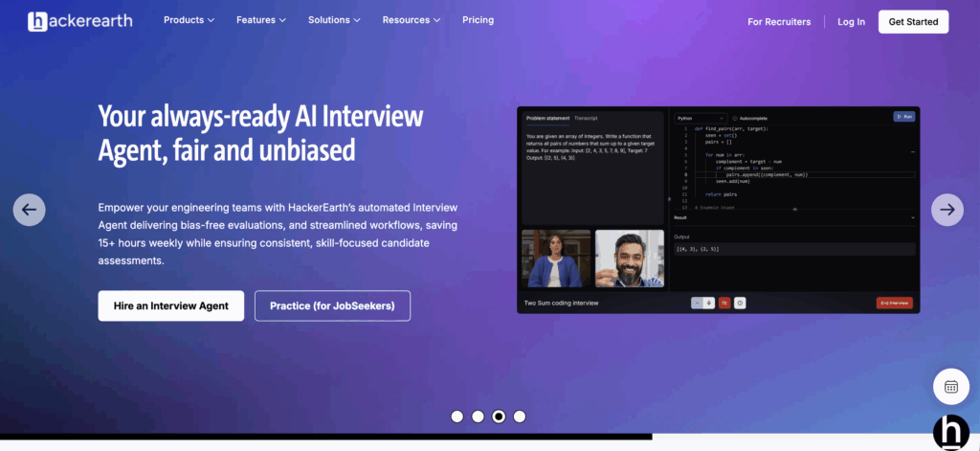Viewport: 980px width, 451px height.
Task: Click the woman's video thumbnail in preview
Action: click(x=556, y=259)
